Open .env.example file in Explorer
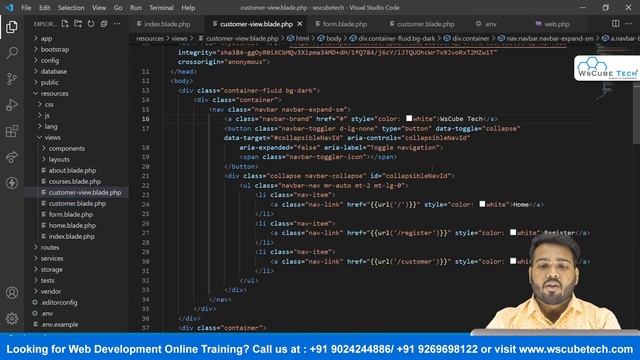 (60, 324)
